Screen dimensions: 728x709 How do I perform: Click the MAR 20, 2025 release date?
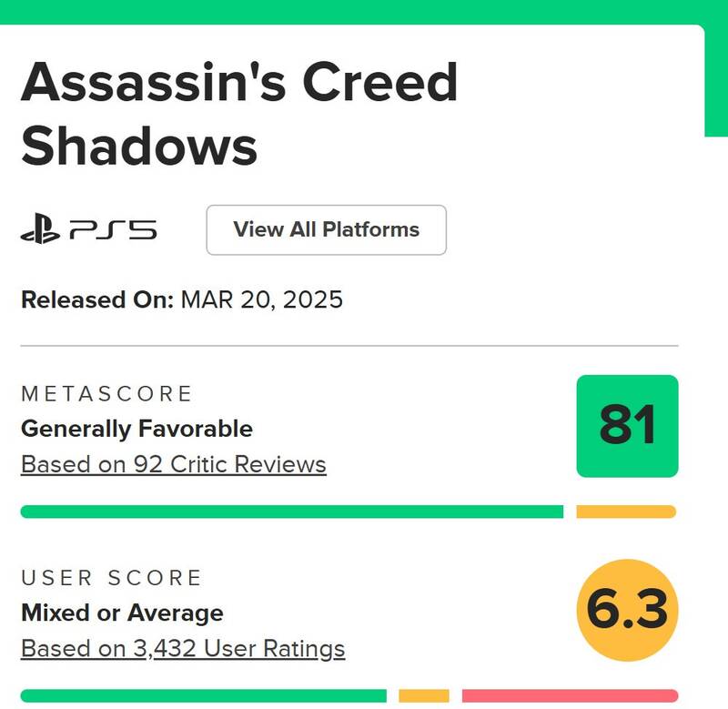click(260, 299)
